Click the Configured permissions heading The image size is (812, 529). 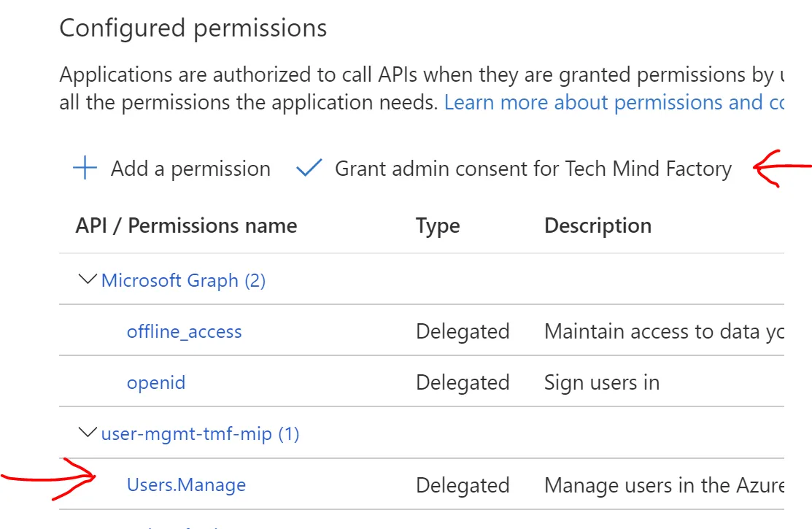tap(193, 28)
